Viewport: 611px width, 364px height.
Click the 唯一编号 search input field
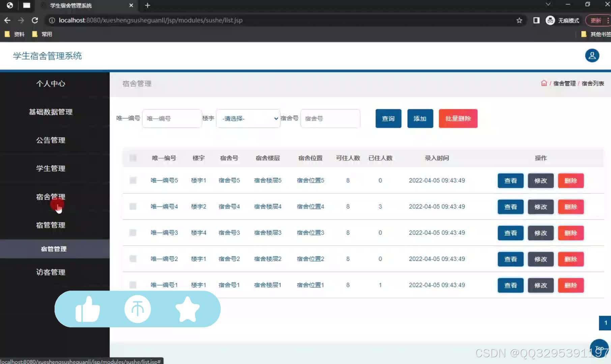click(172, 118)
